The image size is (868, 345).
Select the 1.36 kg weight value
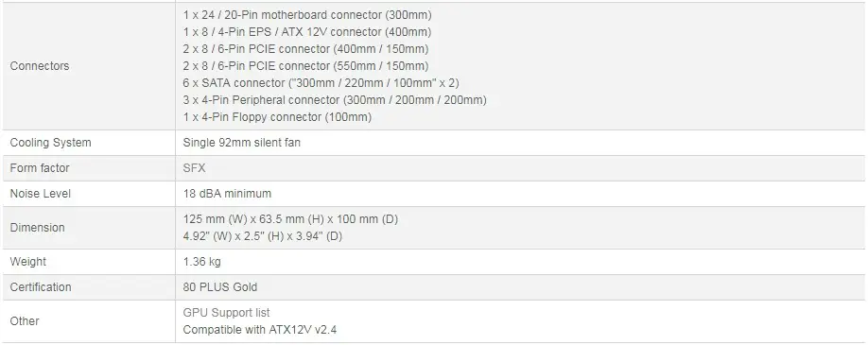[x=202, y=262]
